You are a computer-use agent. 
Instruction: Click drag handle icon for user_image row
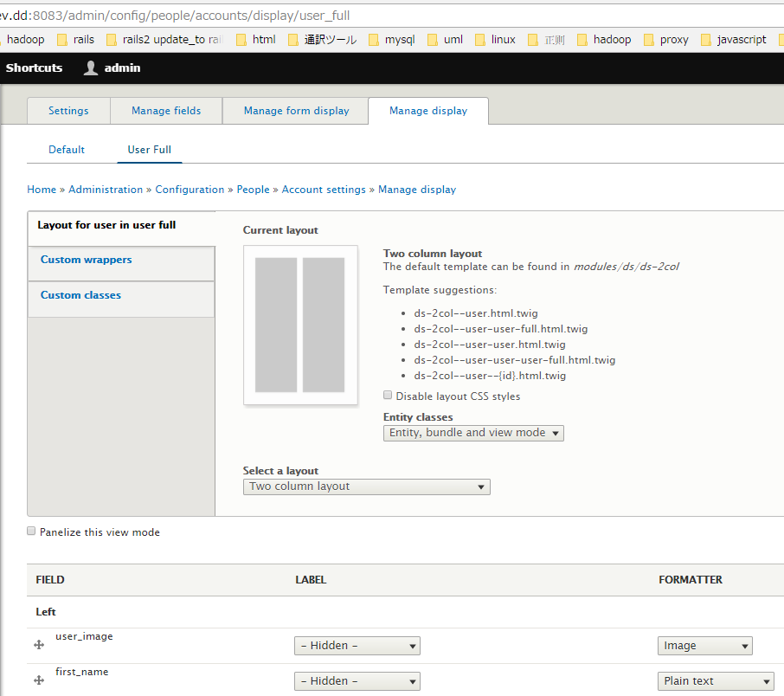point(39,645)
